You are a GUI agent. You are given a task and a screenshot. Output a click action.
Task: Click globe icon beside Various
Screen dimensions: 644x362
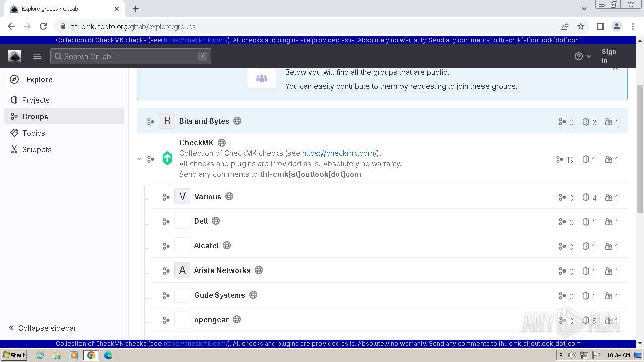(229, 196)
